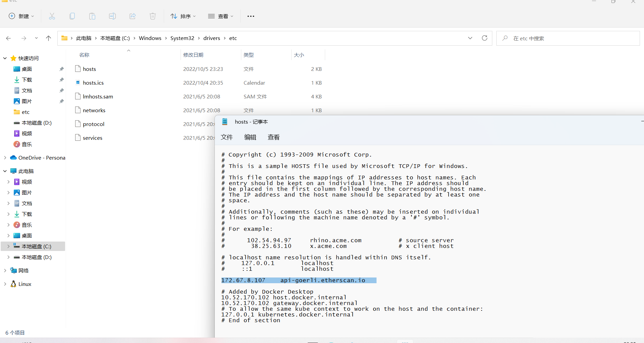Click the Copy icon in the toolbar

[x=72, y=16]
